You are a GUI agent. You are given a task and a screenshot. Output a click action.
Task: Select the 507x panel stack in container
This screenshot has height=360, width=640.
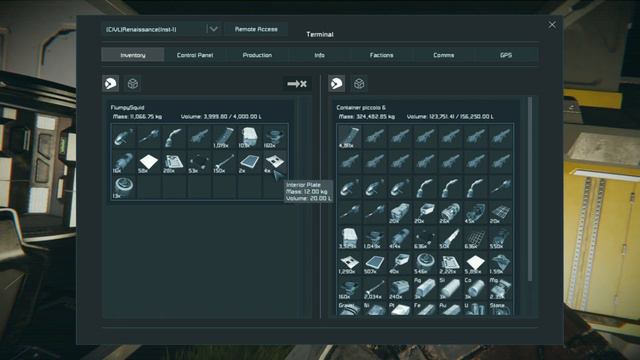tap(375, 264)
